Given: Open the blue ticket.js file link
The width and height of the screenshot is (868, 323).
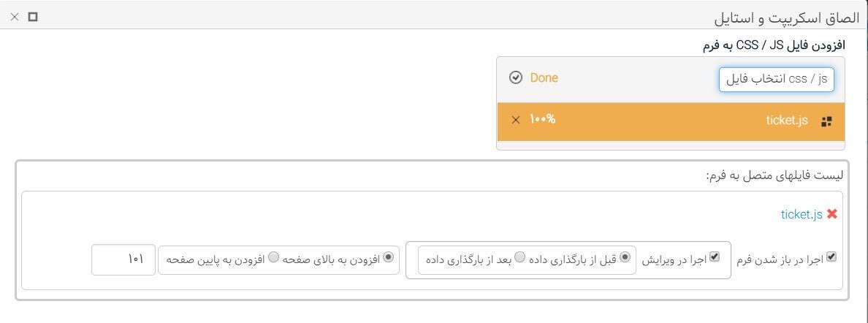Looking at the screenshot, I should pos(802,215).
